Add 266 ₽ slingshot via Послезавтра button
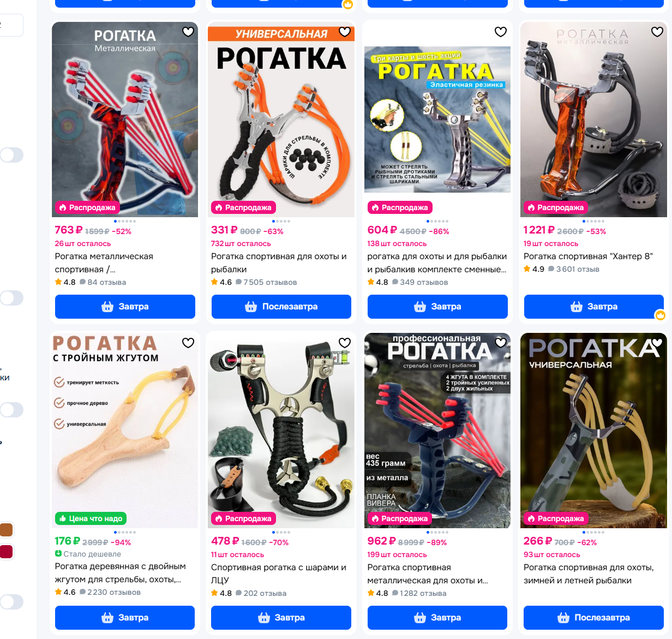The height and width of the screenshot is (639, 672). point(593,618)
